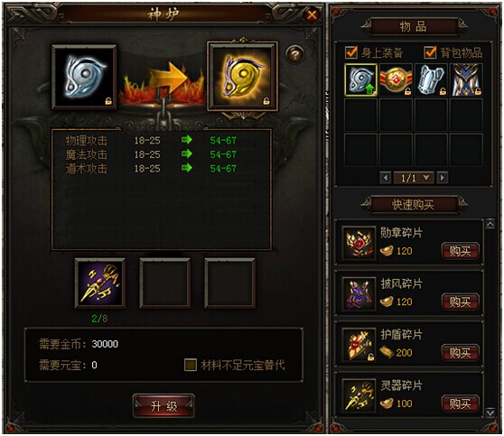Toggle the 背包物品 checkbox
Viewport: 504px width, 436px height.
coord(430,52)
